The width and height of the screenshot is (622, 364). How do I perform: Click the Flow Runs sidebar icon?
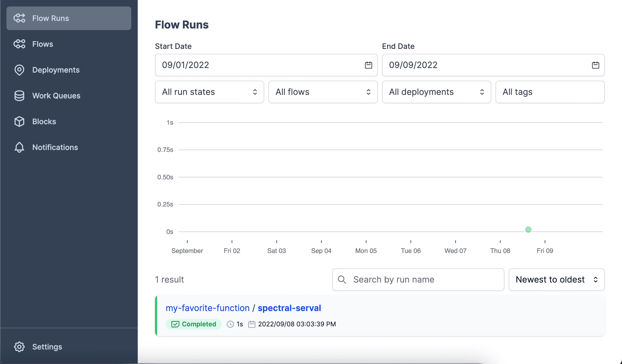click(x=19, y=18)
